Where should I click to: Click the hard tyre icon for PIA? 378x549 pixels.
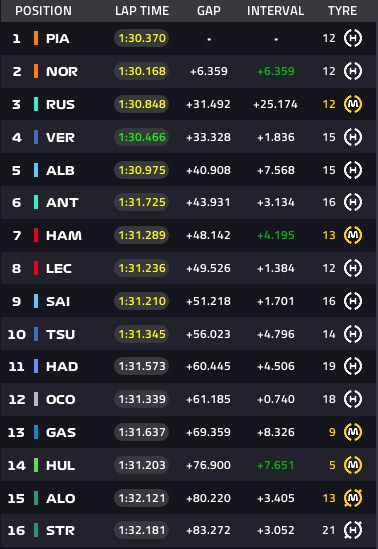pyautogui.click(x=353, y=38)
